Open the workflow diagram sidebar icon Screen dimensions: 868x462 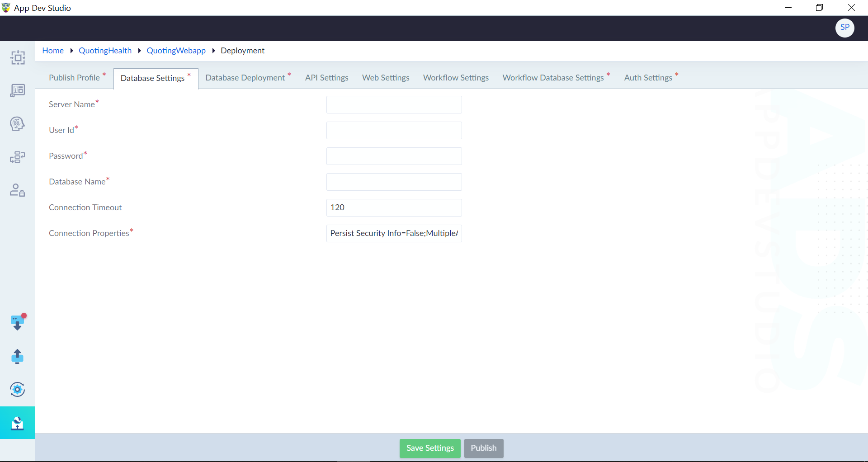[18, 157]
